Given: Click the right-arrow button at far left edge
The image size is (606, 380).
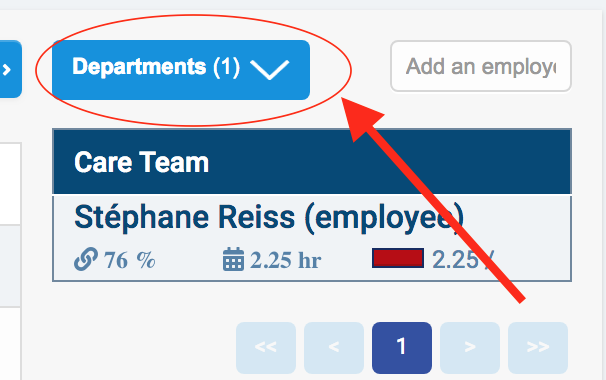Looking at the screenshot, I should click(x=10, y=69).
